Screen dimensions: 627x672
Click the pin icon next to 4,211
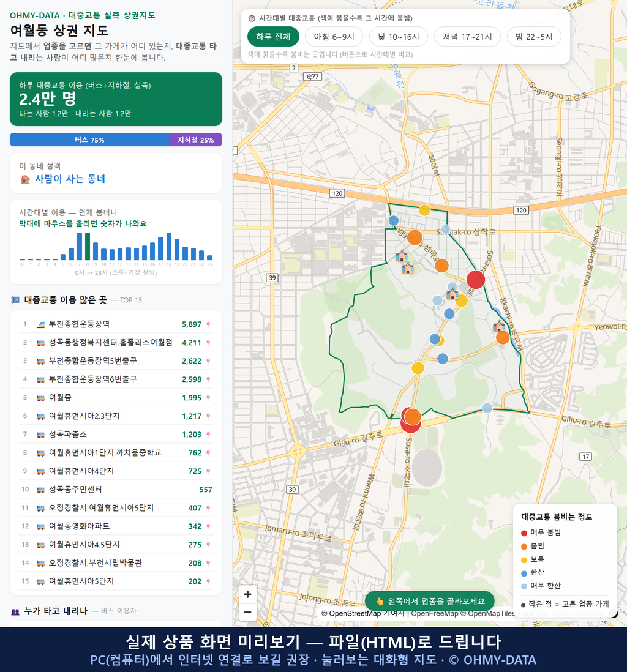[208, 343]
